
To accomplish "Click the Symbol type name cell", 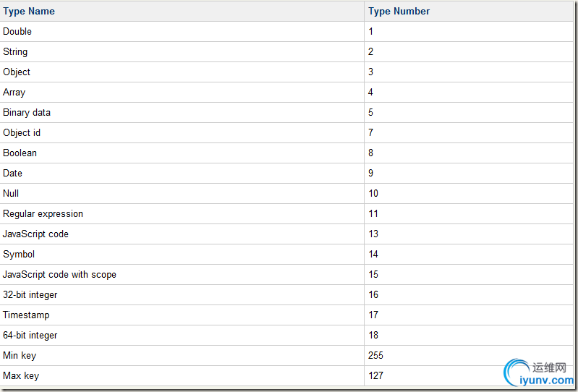I will click(19, 255).
